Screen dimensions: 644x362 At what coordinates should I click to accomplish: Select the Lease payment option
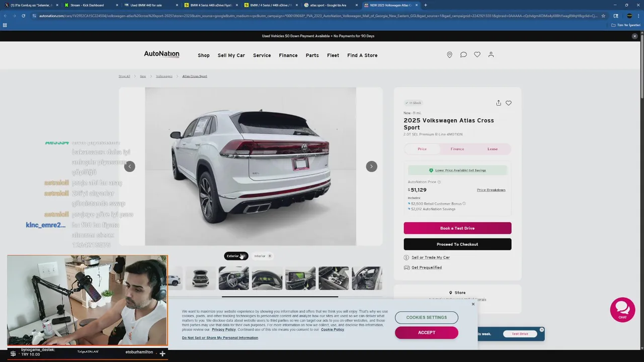pos(493,149)
